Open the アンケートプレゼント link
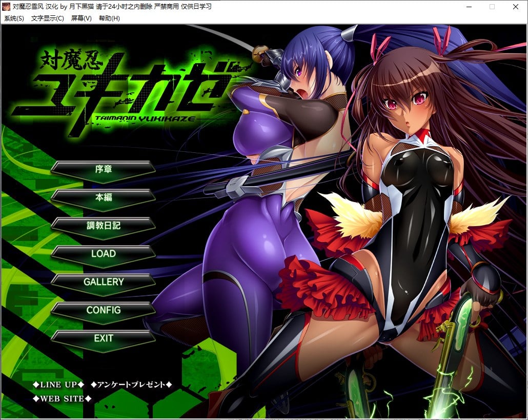The image size is (528, 420). pyautogui.click(x=131, y=385)
